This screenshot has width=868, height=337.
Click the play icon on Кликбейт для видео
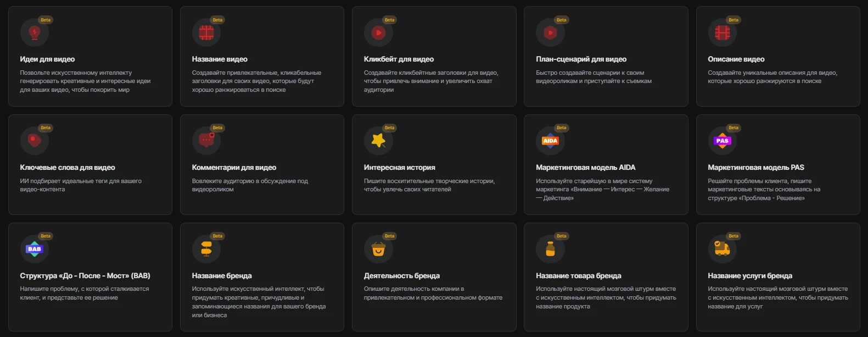coord(378,33)
